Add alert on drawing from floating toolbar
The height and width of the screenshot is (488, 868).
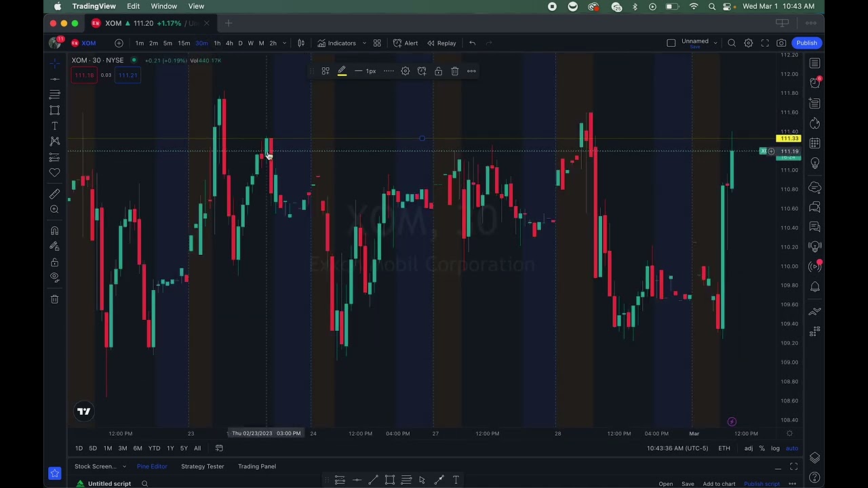click(x=422, y=71)
